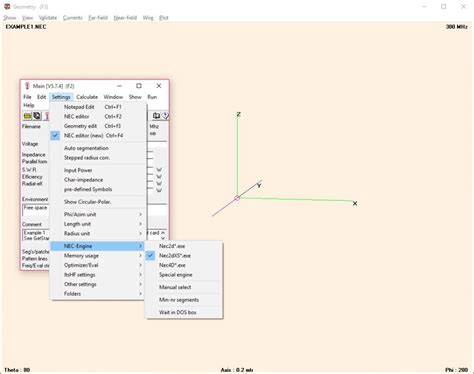Click the open file icon in Main toolbar
This screenshot has height=374, width=474.
pyautogui.click(x=27, y=116)
